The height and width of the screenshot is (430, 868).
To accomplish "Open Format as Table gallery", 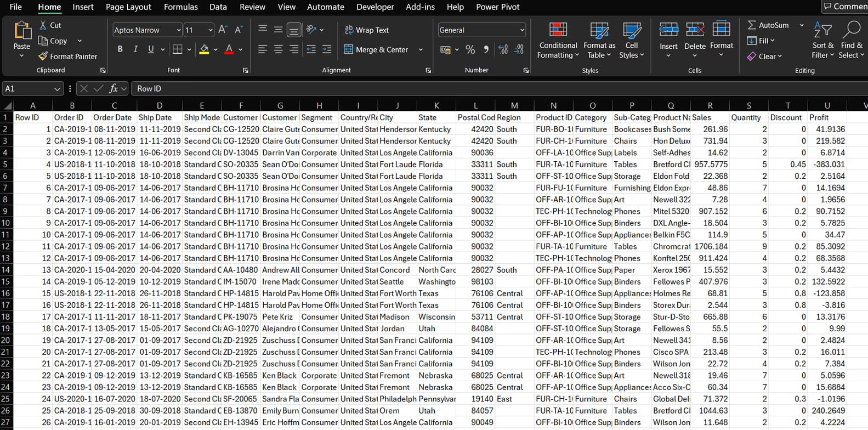I will (x=599, y=40).
